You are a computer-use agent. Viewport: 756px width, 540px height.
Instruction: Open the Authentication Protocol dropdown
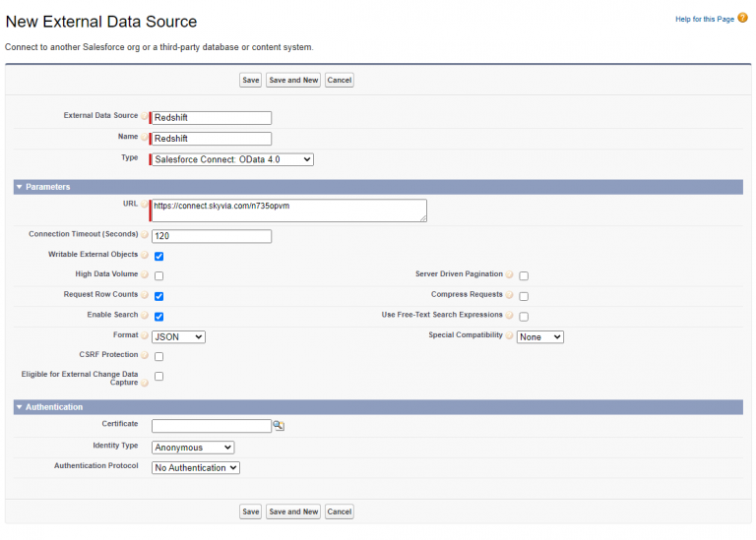(x=196, y=468)
